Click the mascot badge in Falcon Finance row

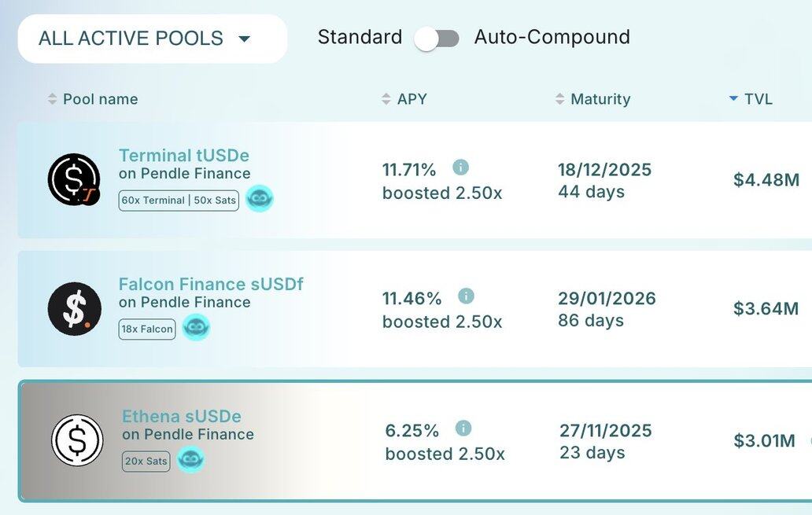tap(196, 327)
